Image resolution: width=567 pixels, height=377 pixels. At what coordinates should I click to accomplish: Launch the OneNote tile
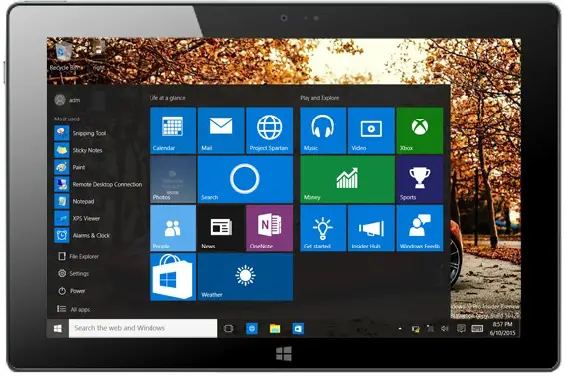coord(269,228)
